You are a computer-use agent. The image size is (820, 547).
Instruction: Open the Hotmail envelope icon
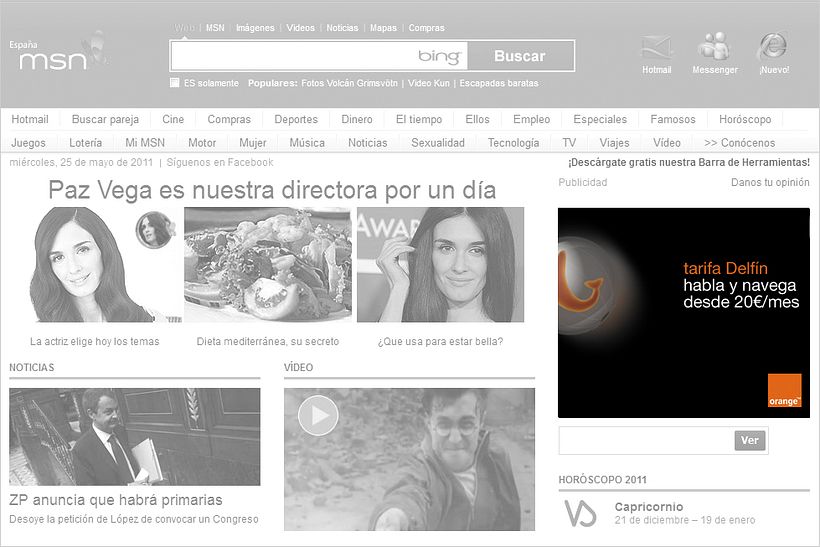point(656,47)
